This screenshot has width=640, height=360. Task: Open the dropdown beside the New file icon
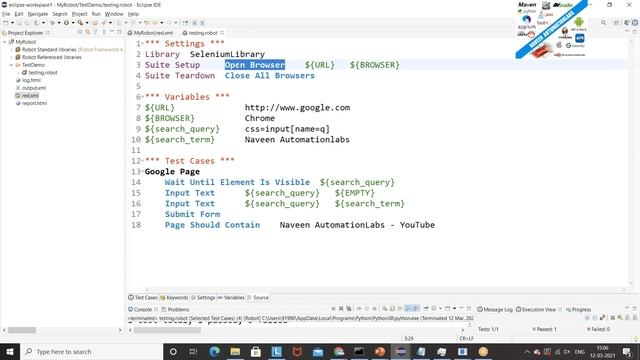(x=12, y=23)
